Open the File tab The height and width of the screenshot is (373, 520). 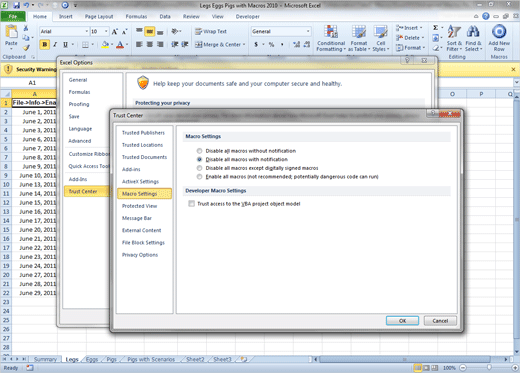(x=13, y=16)
